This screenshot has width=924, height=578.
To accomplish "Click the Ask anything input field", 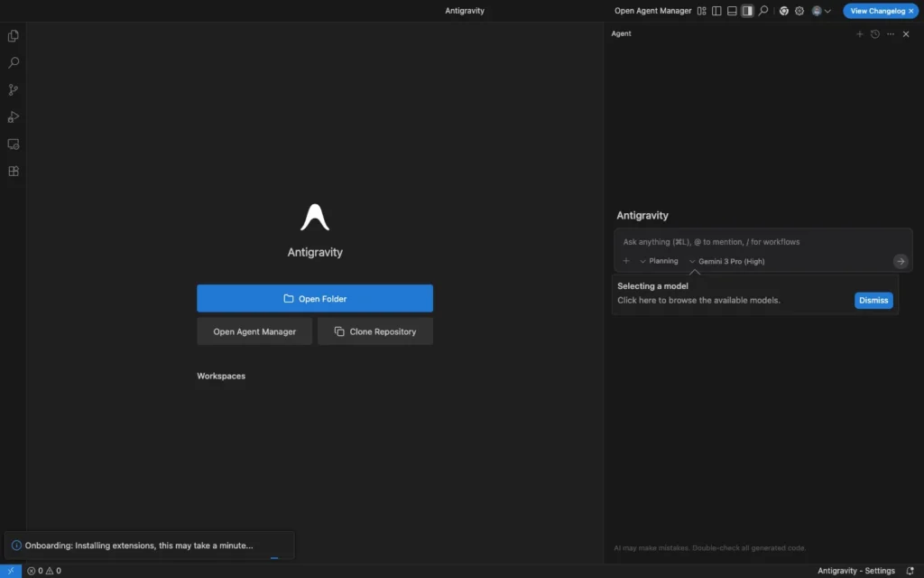I will 762,242.
